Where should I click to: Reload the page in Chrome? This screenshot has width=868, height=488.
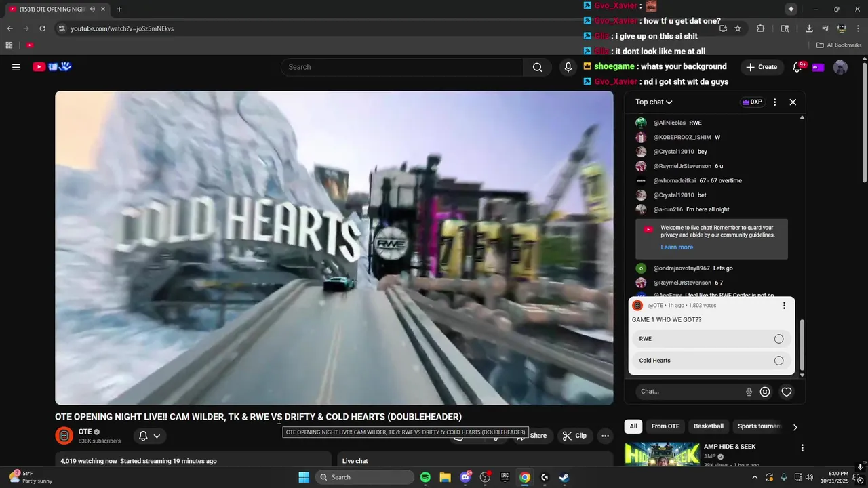[42, 28]
